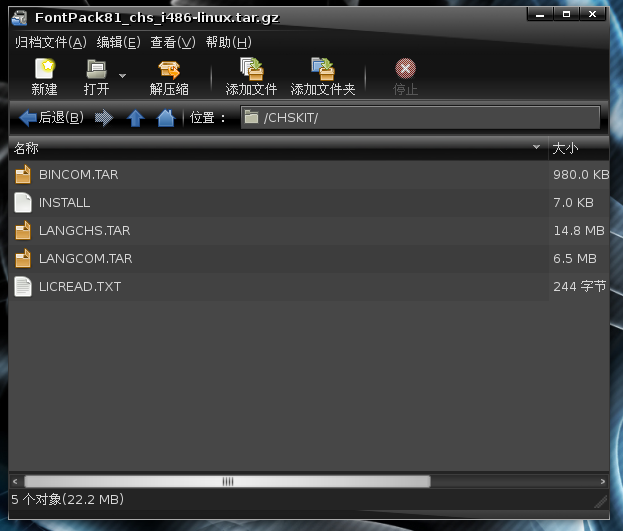Click the scrollbar left arrow
623x531 pixels.
click(15, 481)
